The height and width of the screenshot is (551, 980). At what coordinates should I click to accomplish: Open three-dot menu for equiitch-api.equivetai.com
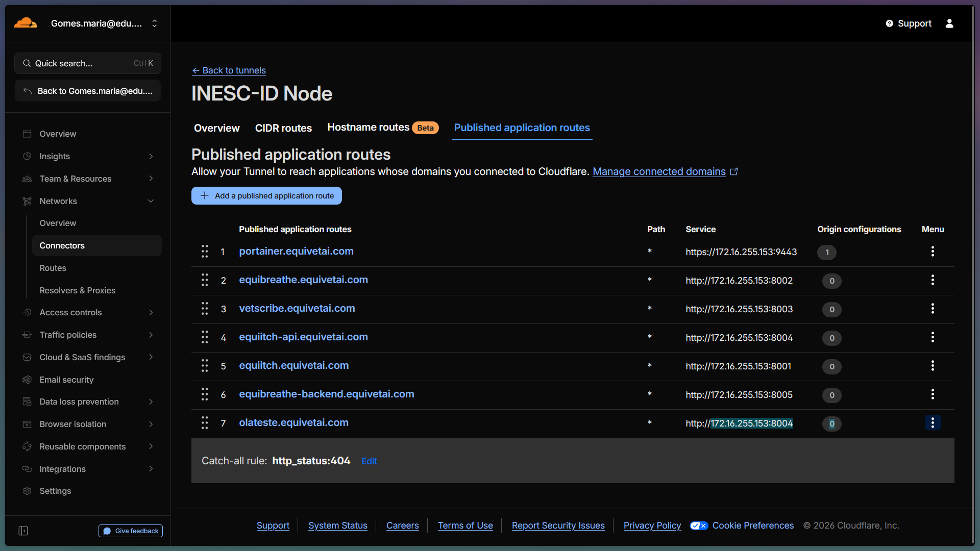click(x=933, y=337)
